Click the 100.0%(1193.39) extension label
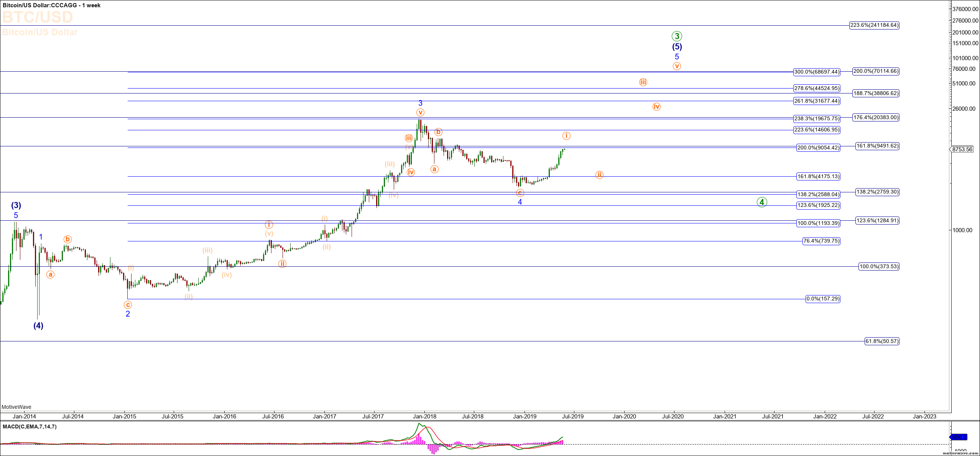 [x=818, y=223]
